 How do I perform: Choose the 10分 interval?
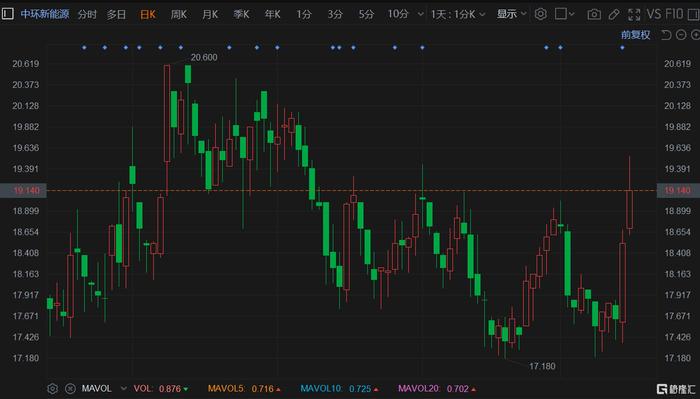click(398, 14)
